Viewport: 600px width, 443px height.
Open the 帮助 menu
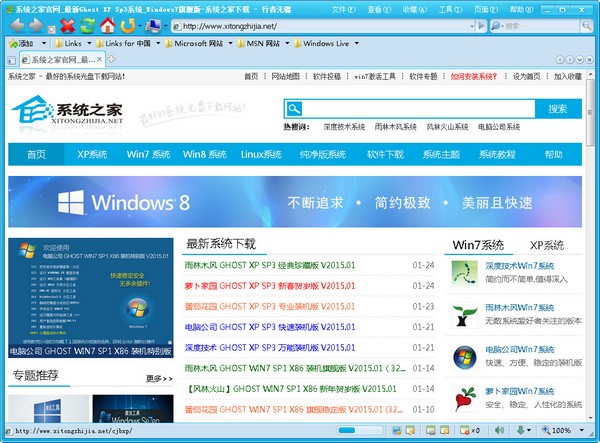[521, 9]
